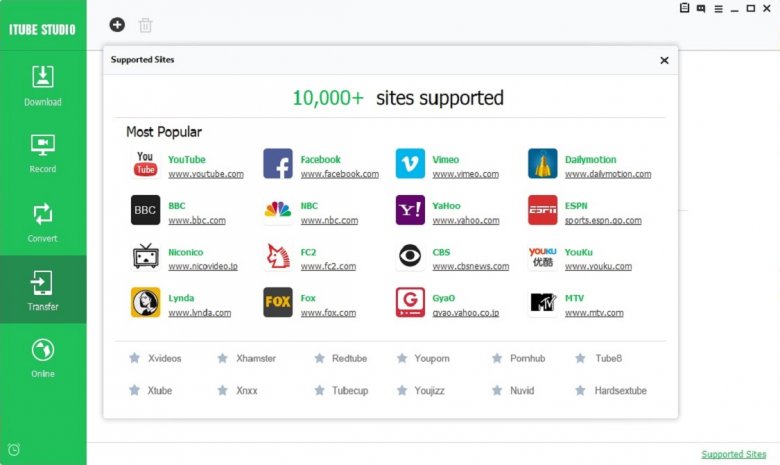Click the add download plus icon
This screenshot has width=780, height=465.
[x=117, y=24]
